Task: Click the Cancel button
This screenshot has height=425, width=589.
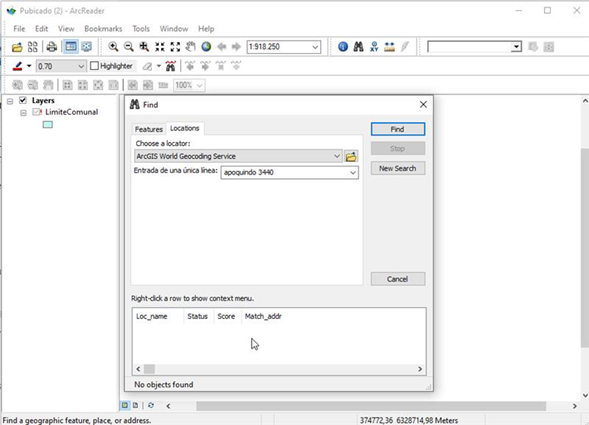Action: coord(398,279)
